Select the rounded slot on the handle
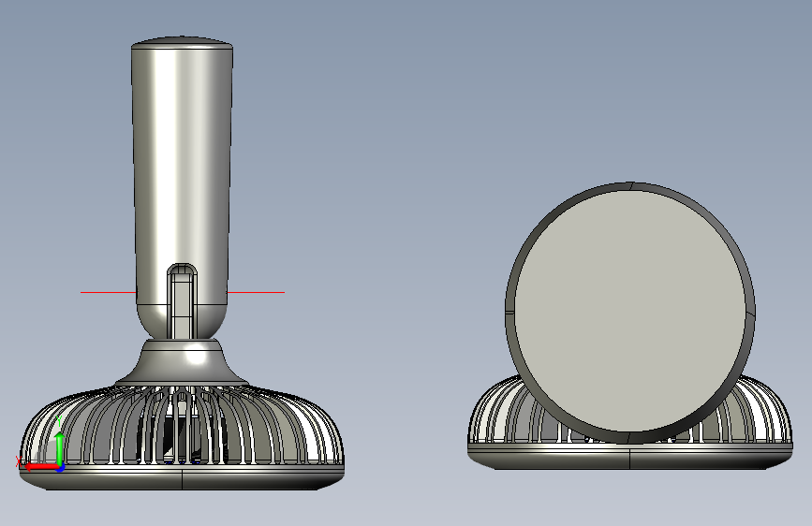Image resolution: width=812 pixels, height=526 pixels. (x=182, y=301)
